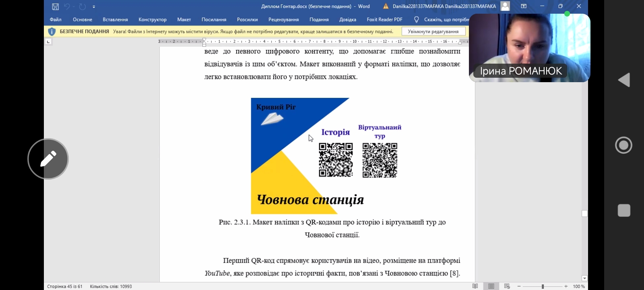Save the document with the floppy icon
644x290 pixels.
[x=56, y=6]
